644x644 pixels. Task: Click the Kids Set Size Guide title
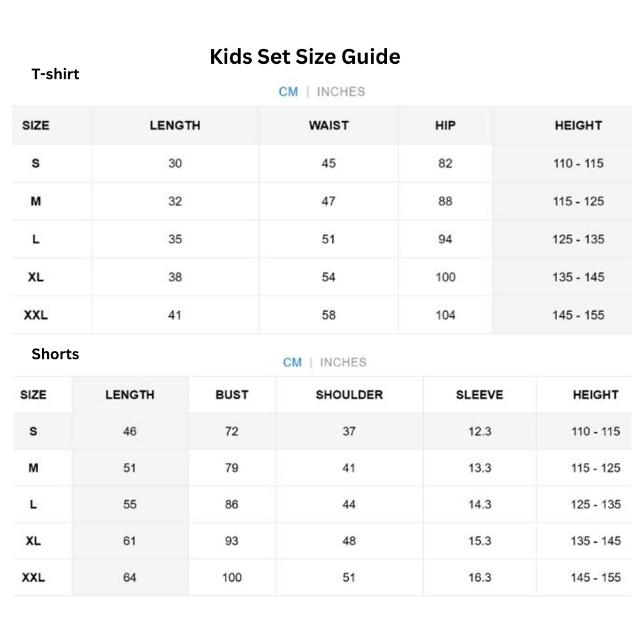[305, 56]
